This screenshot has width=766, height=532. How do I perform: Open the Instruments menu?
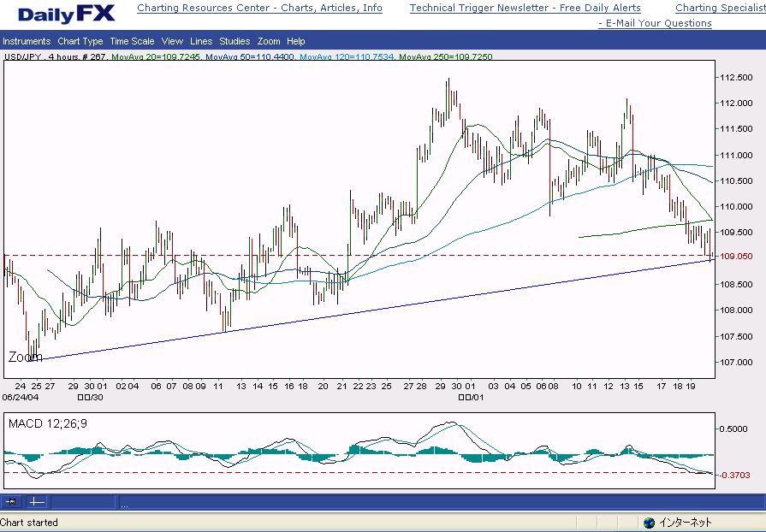(x=27, y=41)
